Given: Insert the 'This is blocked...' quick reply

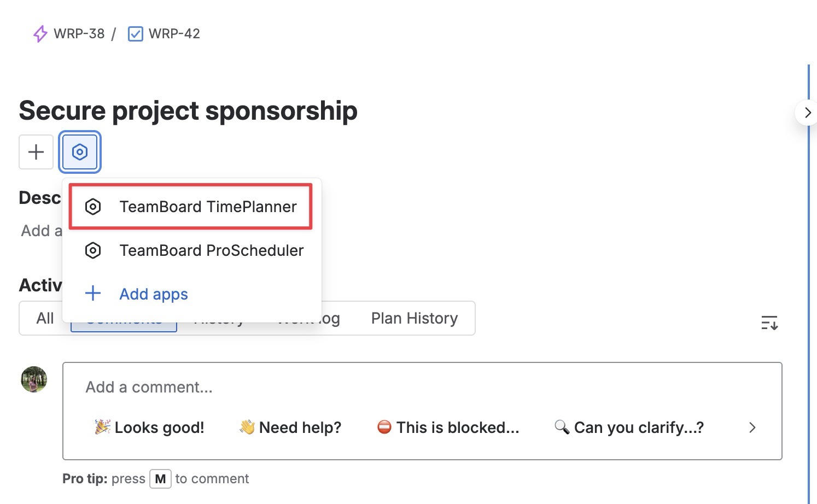Looking at the screenshot, I should click(x=448, y=427).
